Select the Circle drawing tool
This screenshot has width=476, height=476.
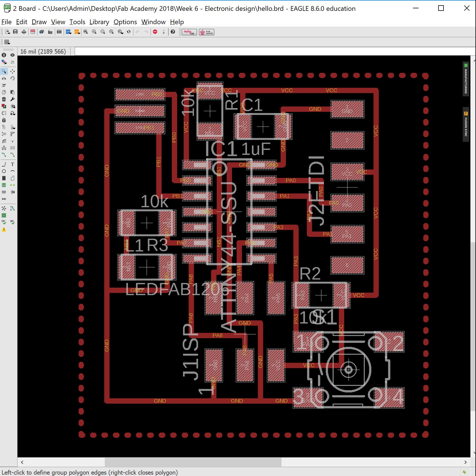4,171
